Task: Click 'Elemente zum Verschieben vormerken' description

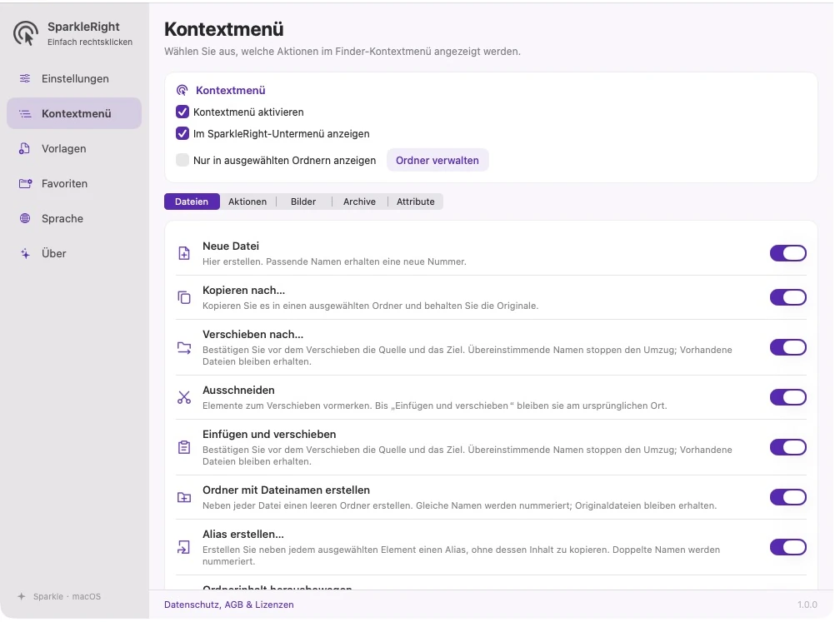Action: (x=434, y=406)
